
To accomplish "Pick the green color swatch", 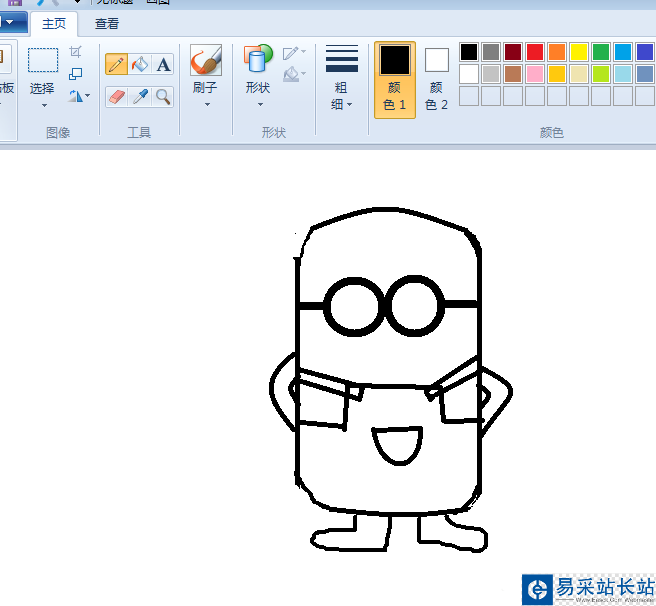I will pos(601,52).
